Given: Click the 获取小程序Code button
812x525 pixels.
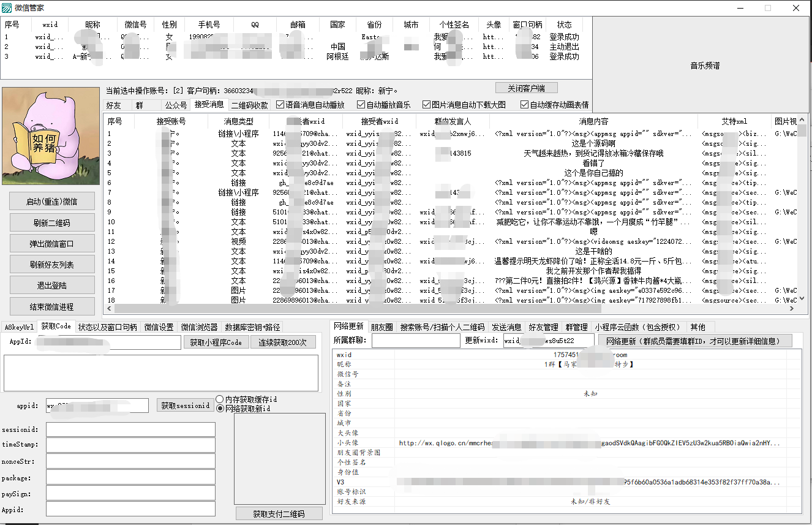Looking at the screenshot, I should 216,342.
